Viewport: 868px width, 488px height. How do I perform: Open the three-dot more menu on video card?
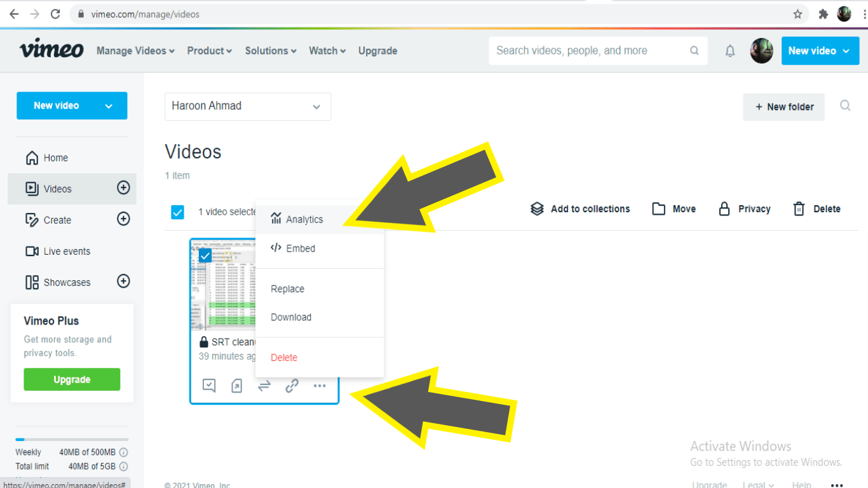click(x=320, y=385)
